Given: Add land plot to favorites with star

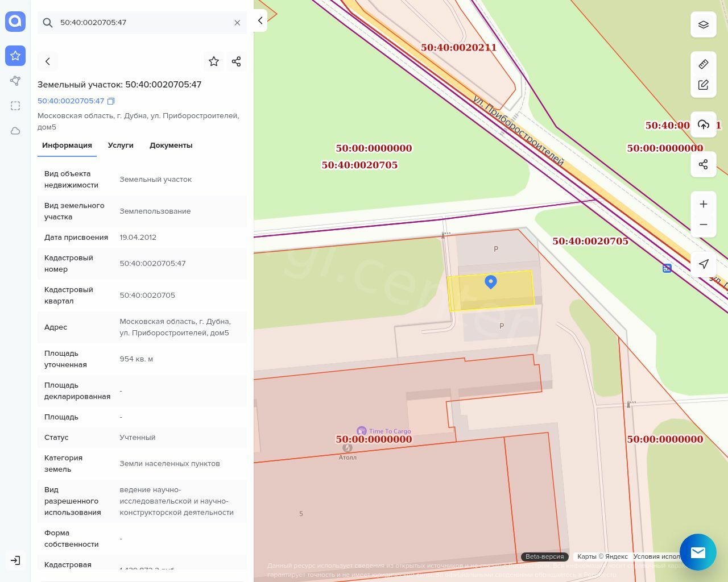Looking at the screenshot, I should click(214, 61).
